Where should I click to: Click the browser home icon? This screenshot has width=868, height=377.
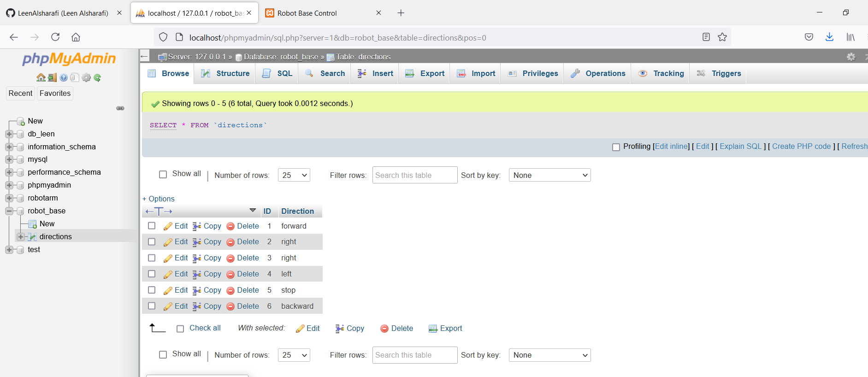76,37
